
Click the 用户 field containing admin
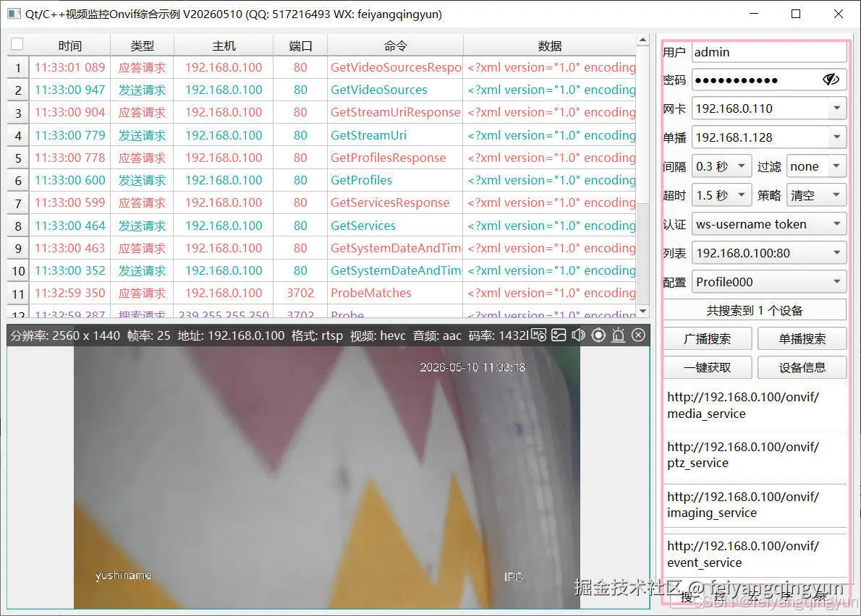coord(768,52)
